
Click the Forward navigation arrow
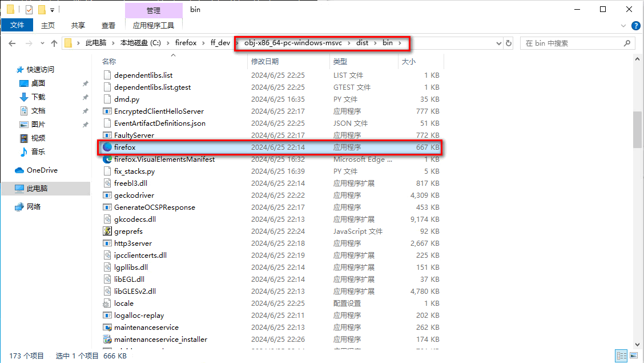(x=29, y=43)
